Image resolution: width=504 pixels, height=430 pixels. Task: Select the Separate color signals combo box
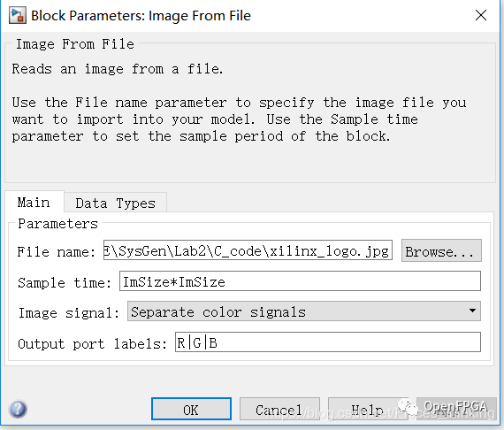coord(304,311)
